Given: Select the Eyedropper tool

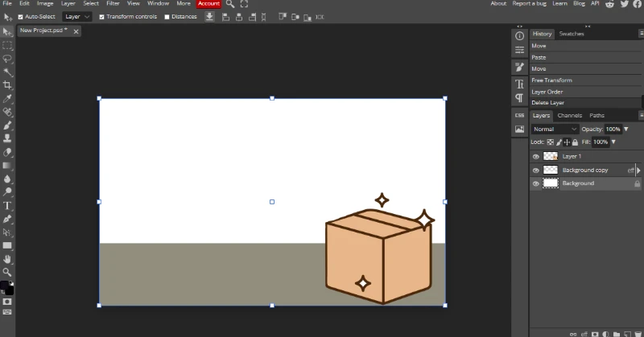Looking at the screenshot, I should [7, 98].
